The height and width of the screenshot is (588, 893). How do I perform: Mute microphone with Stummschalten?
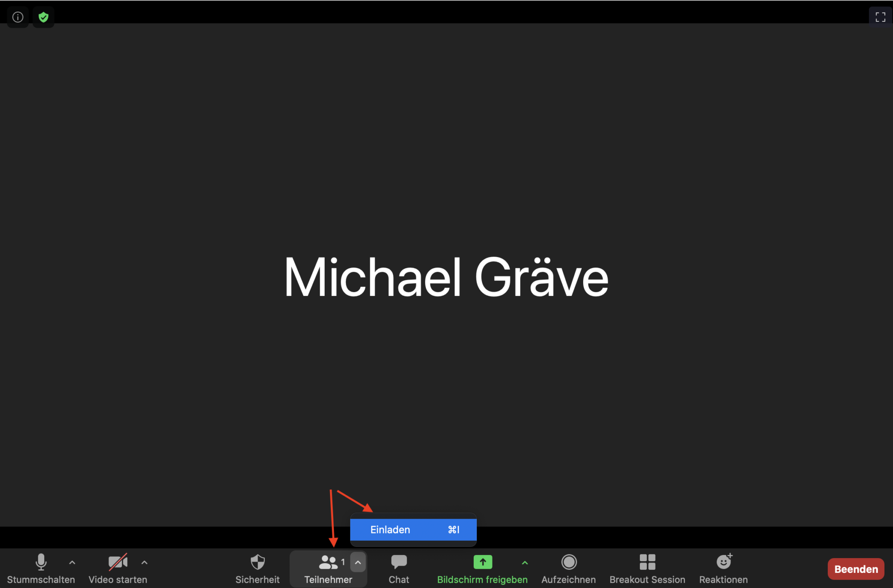41,568
